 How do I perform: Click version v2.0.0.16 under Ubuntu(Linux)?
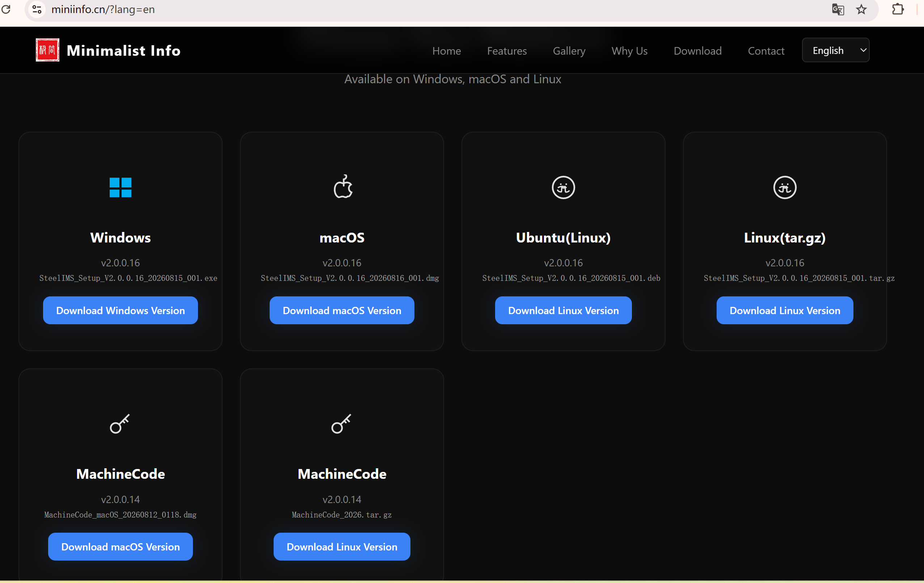click(563, 263)
